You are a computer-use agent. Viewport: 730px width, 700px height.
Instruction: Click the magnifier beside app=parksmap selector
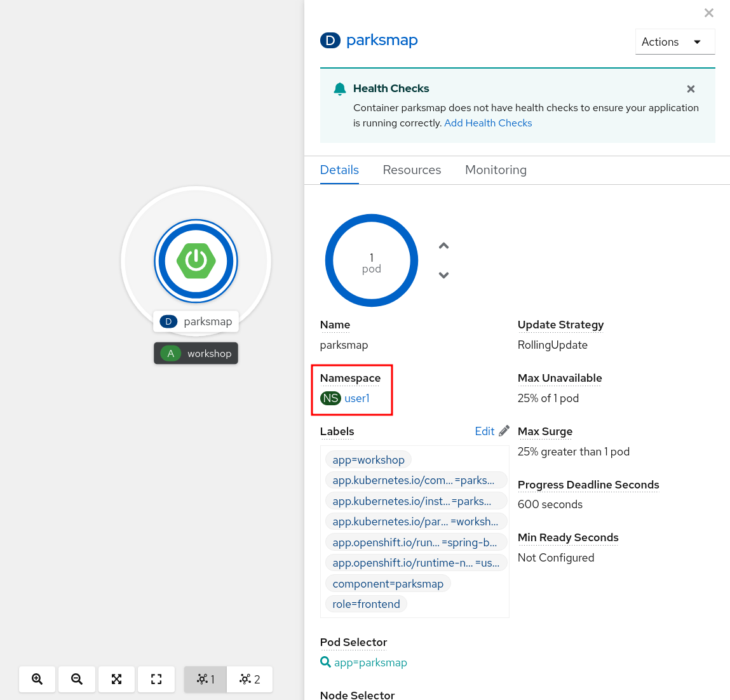[325, 662]
